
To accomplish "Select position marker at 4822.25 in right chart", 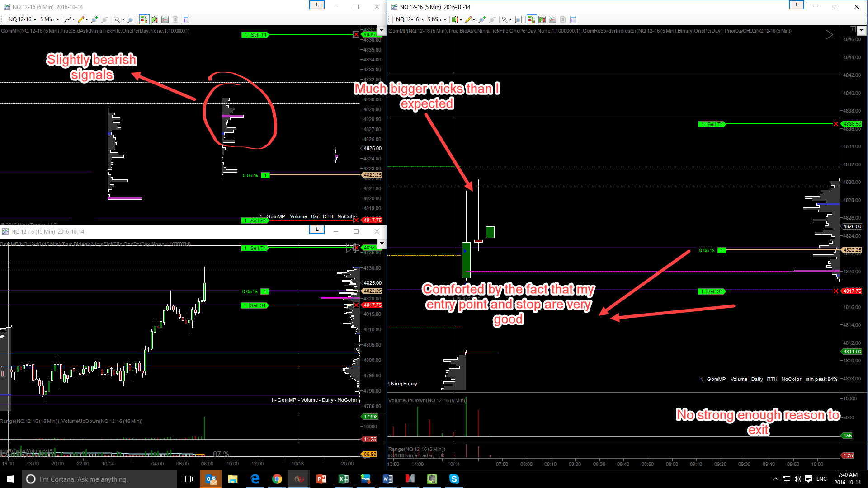I will tap(722, 250).
